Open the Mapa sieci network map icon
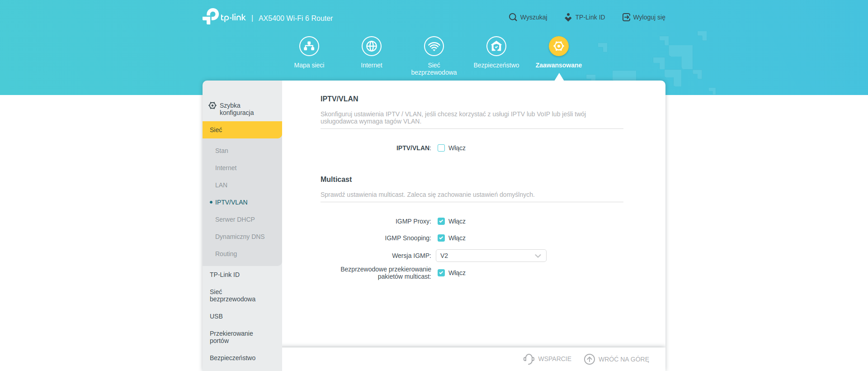Image resolution: width=868 pixels, height=371 pixels. click(x=309, y=46)
